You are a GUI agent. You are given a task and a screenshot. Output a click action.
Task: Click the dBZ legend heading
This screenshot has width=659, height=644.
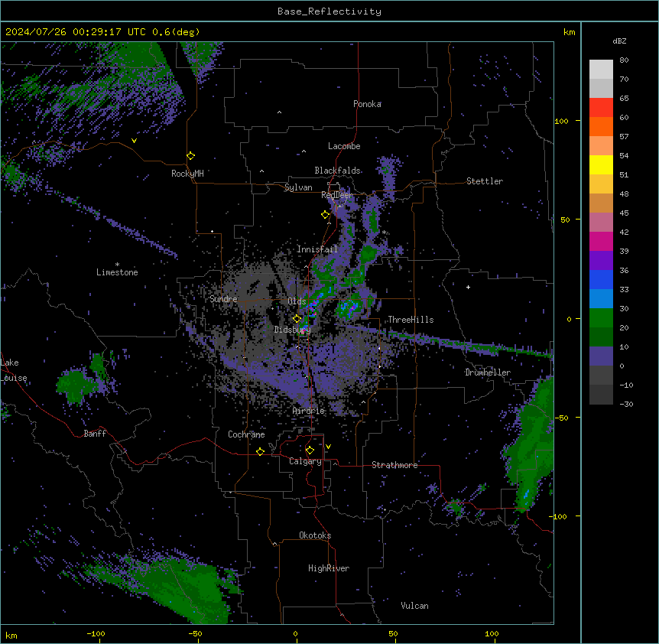tap(619, 41)
